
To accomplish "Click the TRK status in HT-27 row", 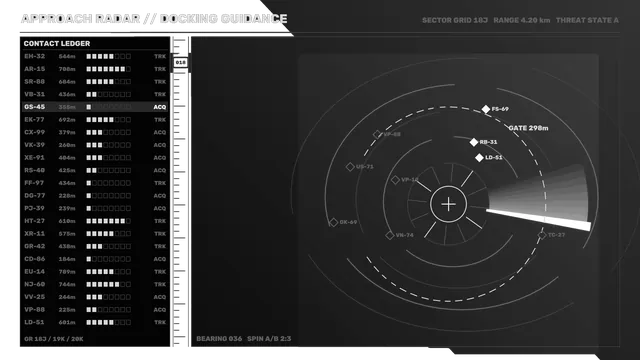I will [x=160, y=221].
